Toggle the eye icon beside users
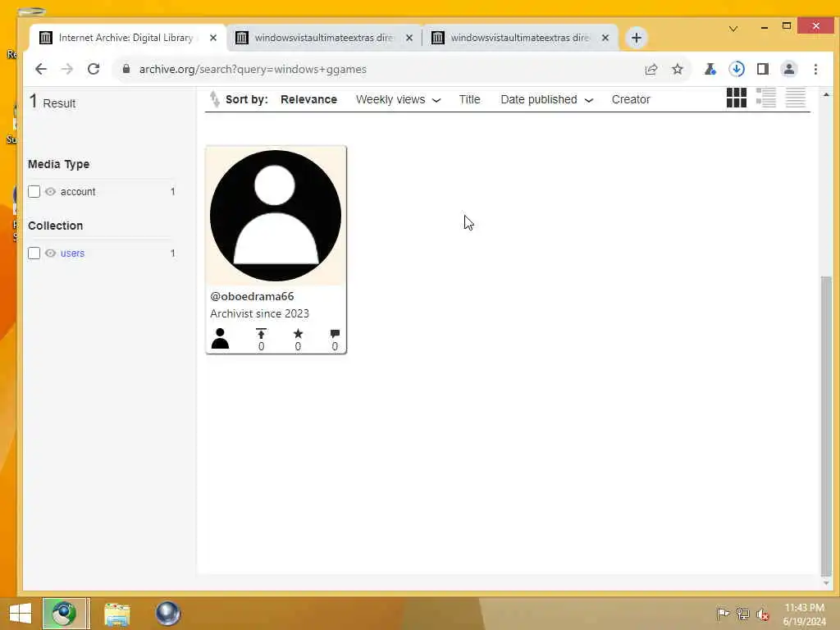The width and height of the screenshot is (840, 630). [50, 253]
